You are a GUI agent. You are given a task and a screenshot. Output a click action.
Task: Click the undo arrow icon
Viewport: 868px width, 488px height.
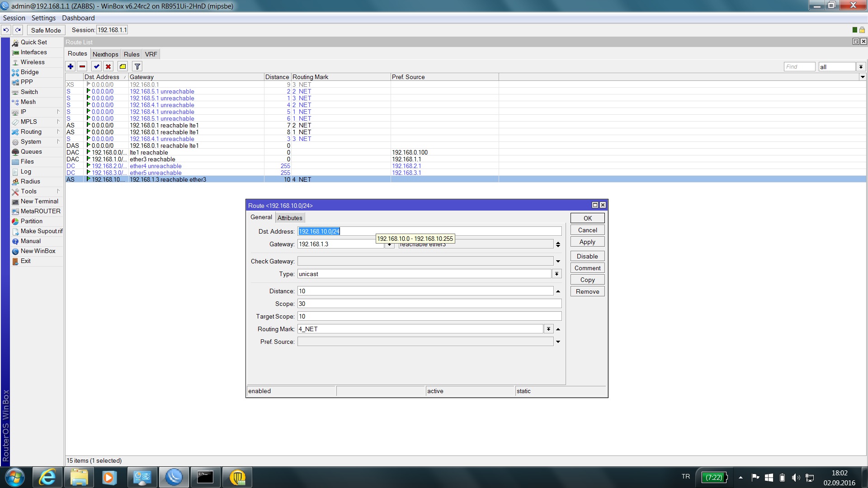6,30
